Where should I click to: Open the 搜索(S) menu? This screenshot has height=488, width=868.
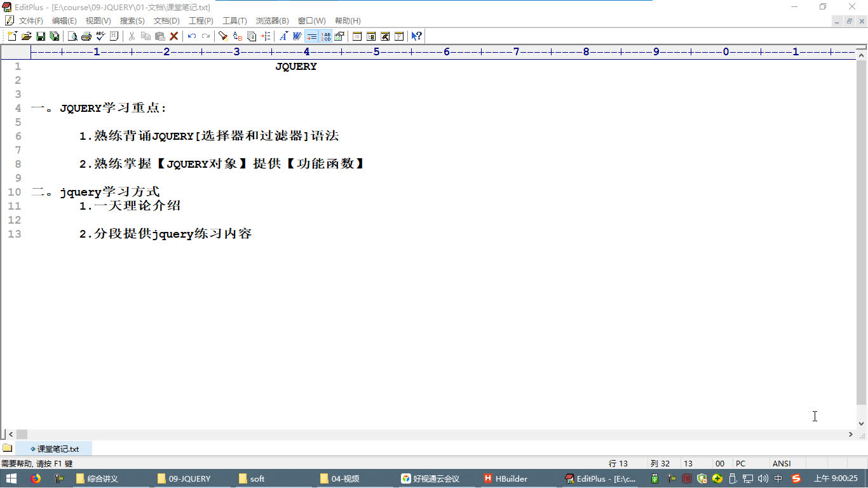pos(132,21)
